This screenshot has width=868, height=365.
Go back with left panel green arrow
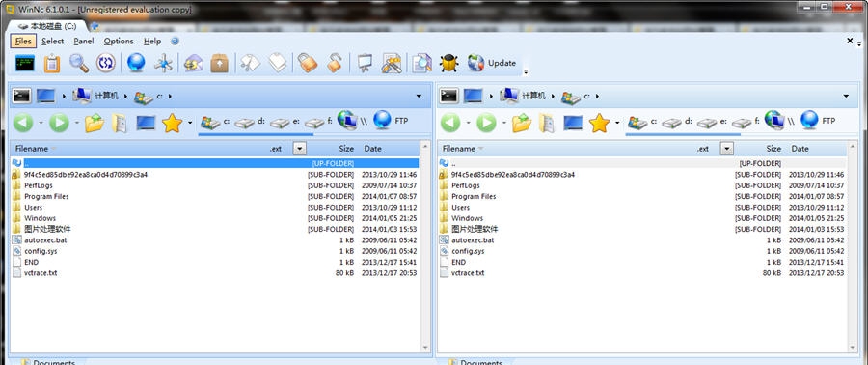(x=23, y=123)
